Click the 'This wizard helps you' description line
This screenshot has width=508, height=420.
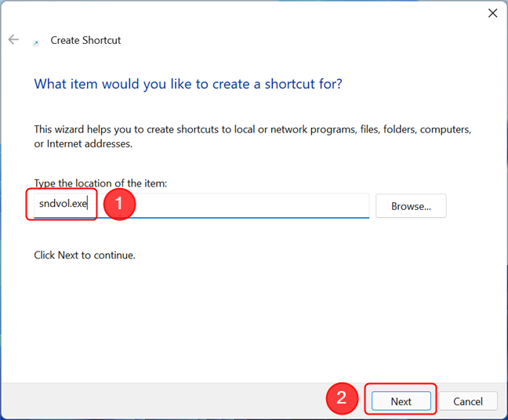tap(252, 129)
